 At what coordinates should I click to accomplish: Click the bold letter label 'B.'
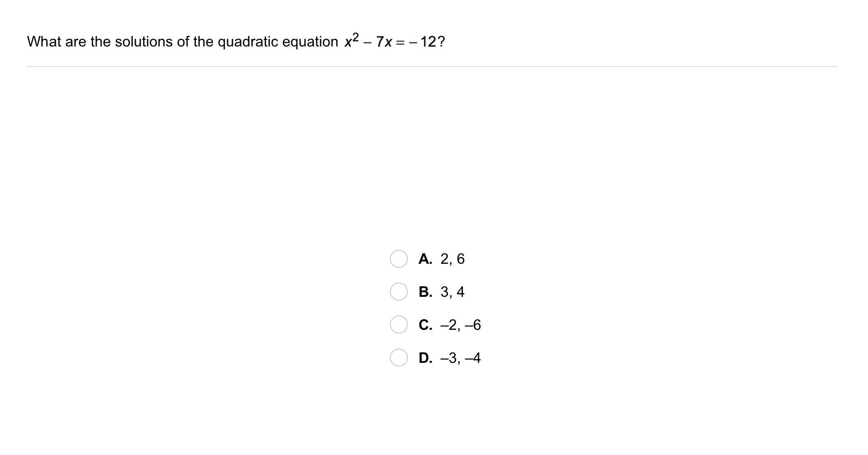(x=425, y=292)
